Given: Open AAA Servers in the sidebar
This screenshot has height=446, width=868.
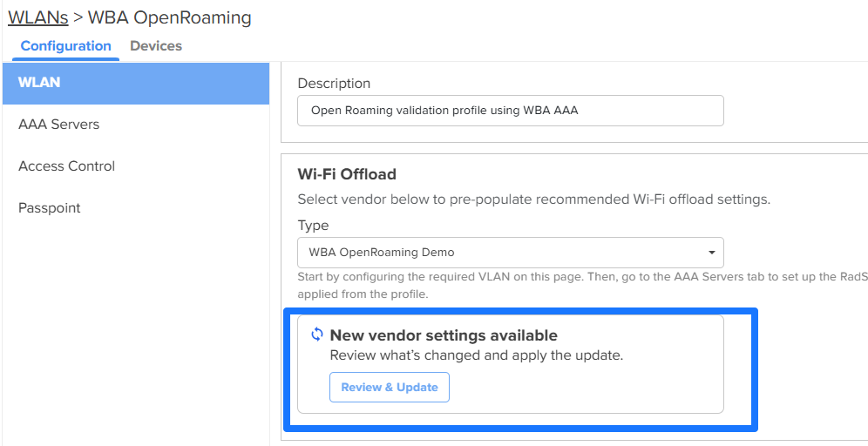Looking at the screenshot, I should [x=59, y=125].
